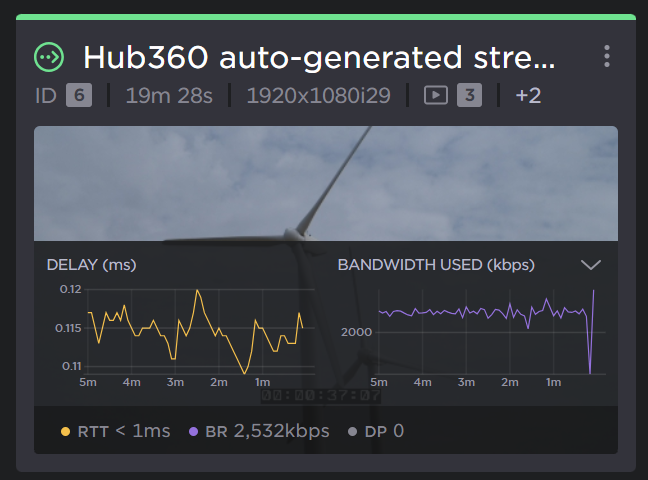Click the 19m 28s uptime label

point(169,96)
